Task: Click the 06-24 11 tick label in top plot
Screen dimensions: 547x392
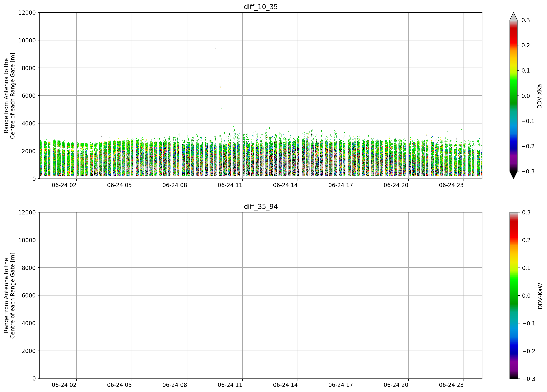Action: tap(230, 185)
